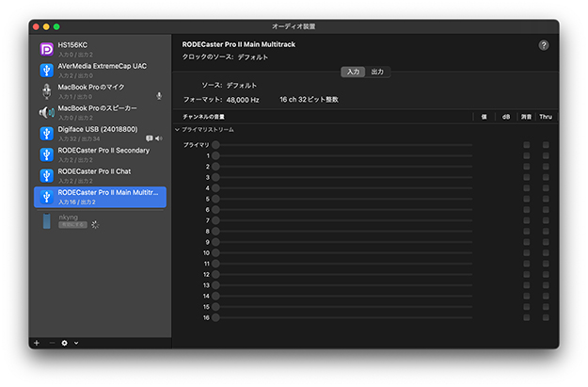Image resolution: width=588 pixels, height=387 pixels.
Task: Click the default input microphone indicator icon
Action: tap(159, 96)
